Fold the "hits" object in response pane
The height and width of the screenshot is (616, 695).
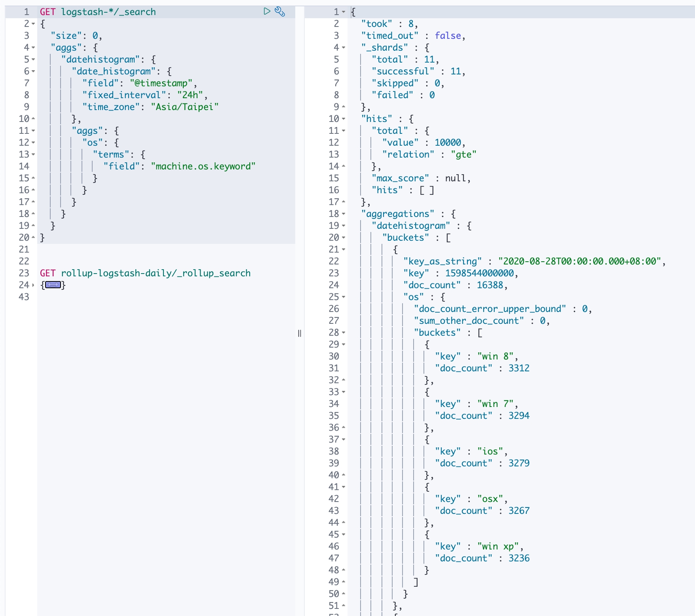tap(344, 119)
